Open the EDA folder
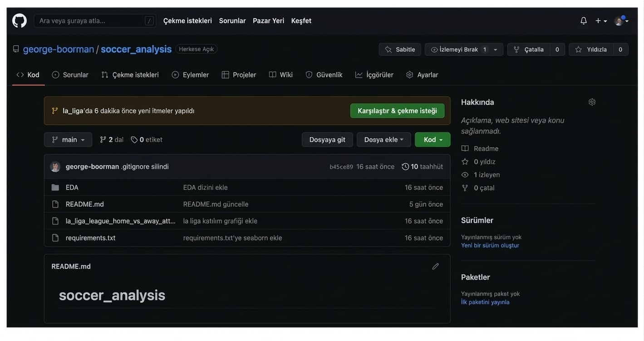Image resolution: width=644 pixels, height=341 pixels. (72, 187)
